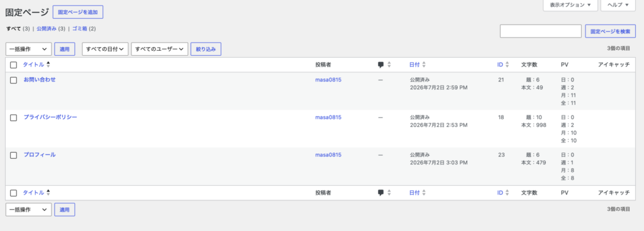
Task: Click the footer タイトル column link
Action: (33, 193)
